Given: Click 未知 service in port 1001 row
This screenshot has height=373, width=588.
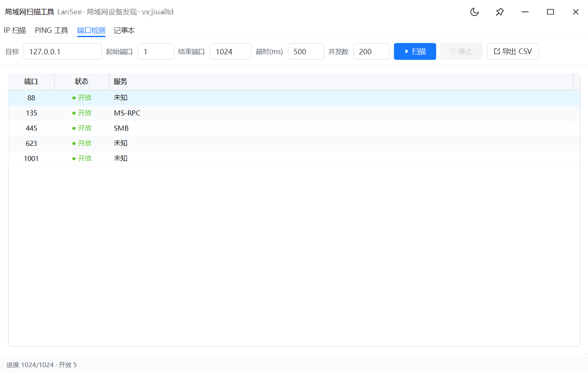Looking at the screenshot, I should click(121, 158).
